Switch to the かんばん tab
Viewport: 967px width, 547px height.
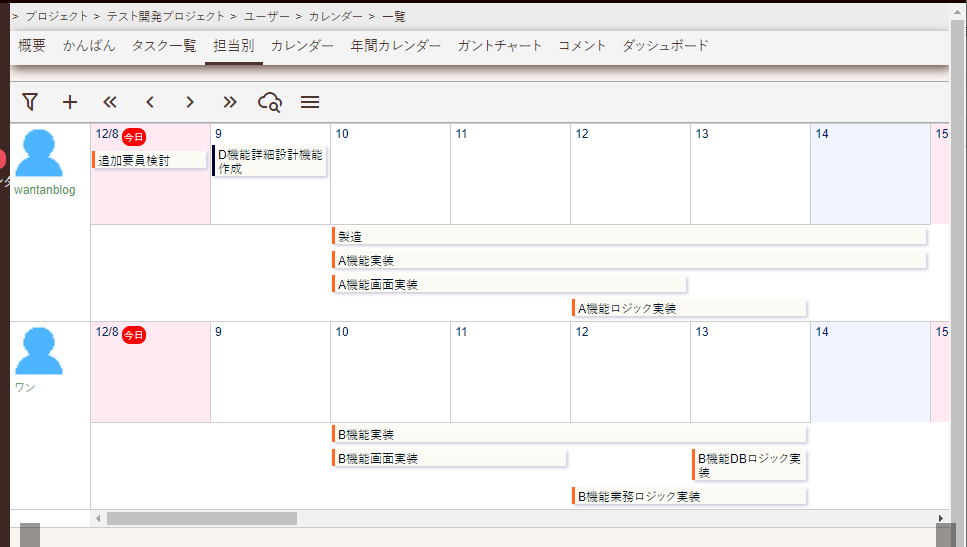(89, 46)
